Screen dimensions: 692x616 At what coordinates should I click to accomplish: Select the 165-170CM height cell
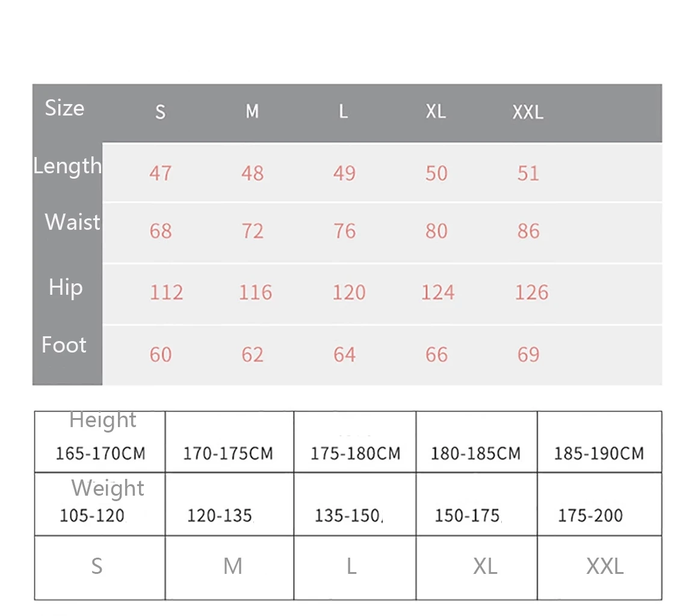click(x=100, y=453)
